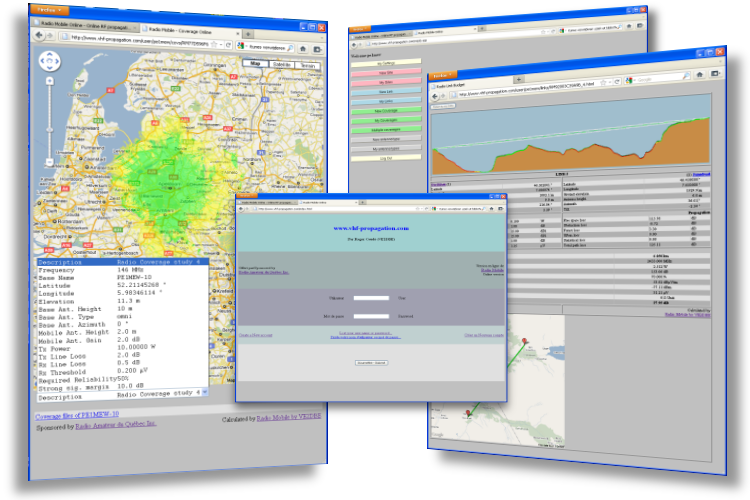The width and height of the screenshot is (750, 500).
Task: Click Google search box in Radio Link Budget window
Action: point(658,78)
